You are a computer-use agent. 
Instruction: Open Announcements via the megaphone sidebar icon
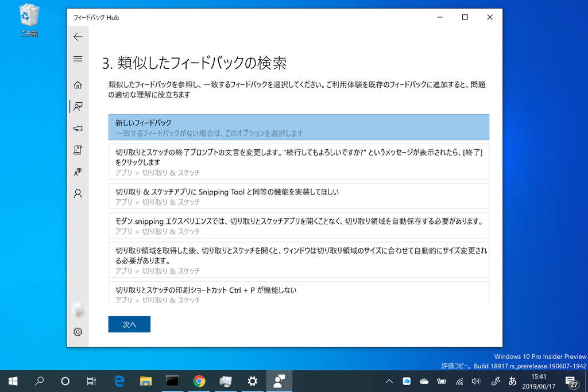coord(78,128)
